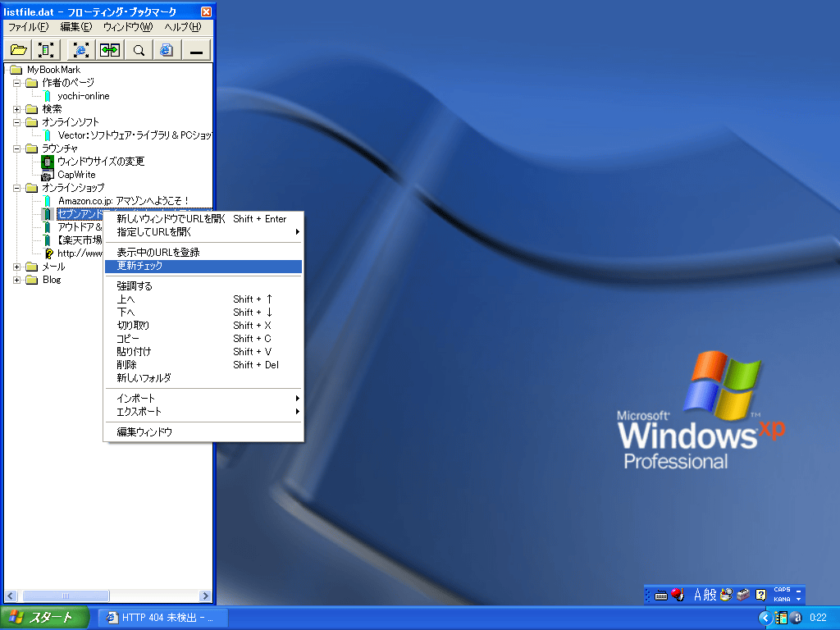Select the MyBookMark root folder

[53, 70]
